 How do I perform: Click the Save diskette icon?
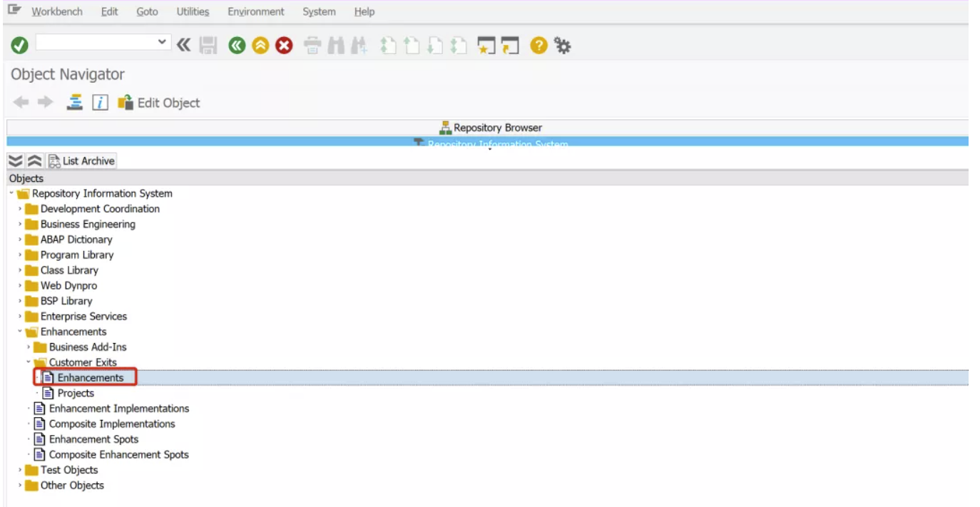[208, 46]
